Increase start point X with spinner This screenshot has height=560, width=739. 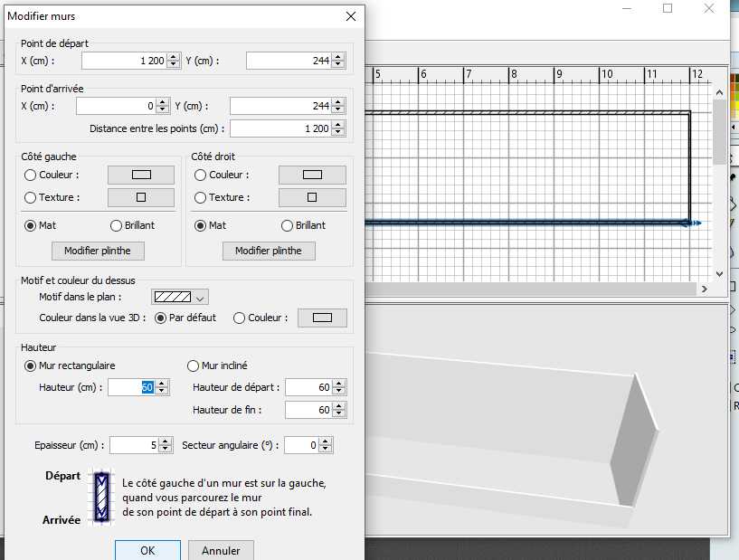(174, 57)
